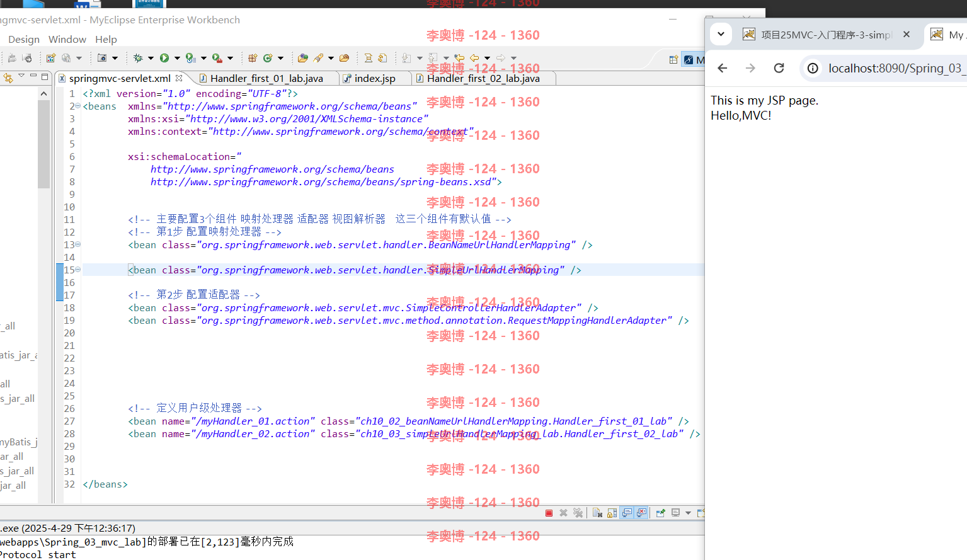The width and height of the screenshot is (967, 560).
Task: Open the Window menu
Action: (67, 39)
